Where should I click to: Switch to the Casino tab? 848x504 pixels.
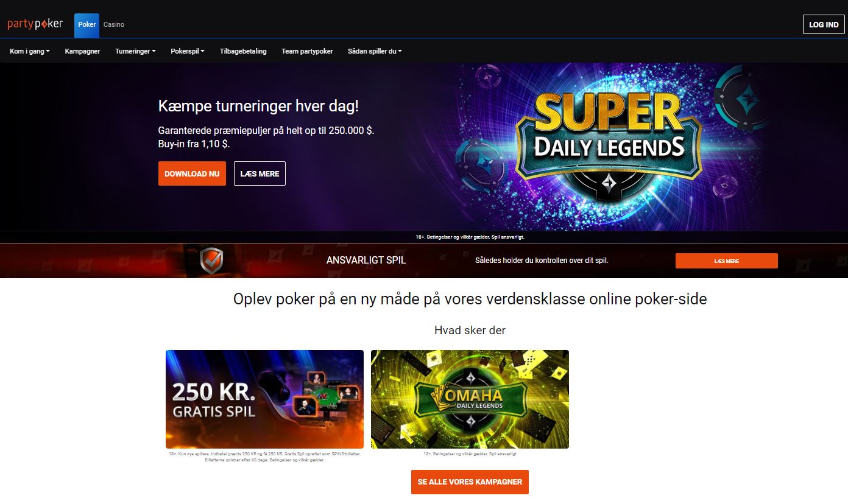[x=114, y=24]
